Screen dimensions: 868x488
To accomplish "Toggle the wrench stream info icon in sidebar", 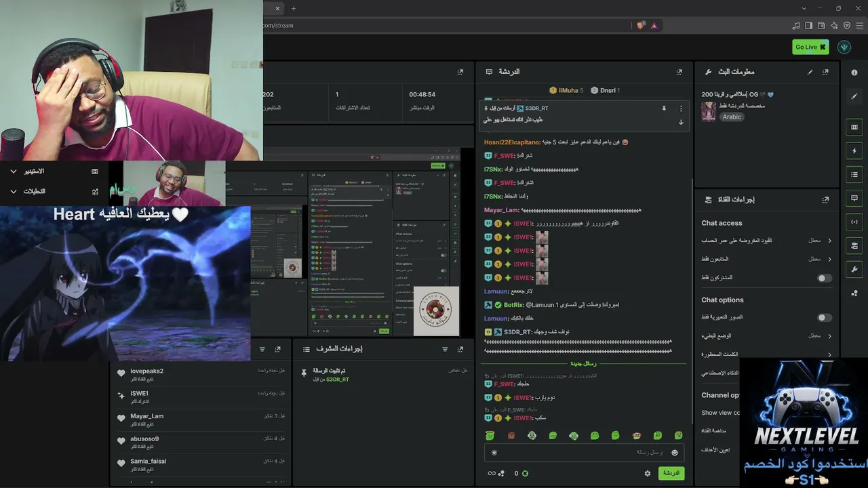I will (854, 269).
